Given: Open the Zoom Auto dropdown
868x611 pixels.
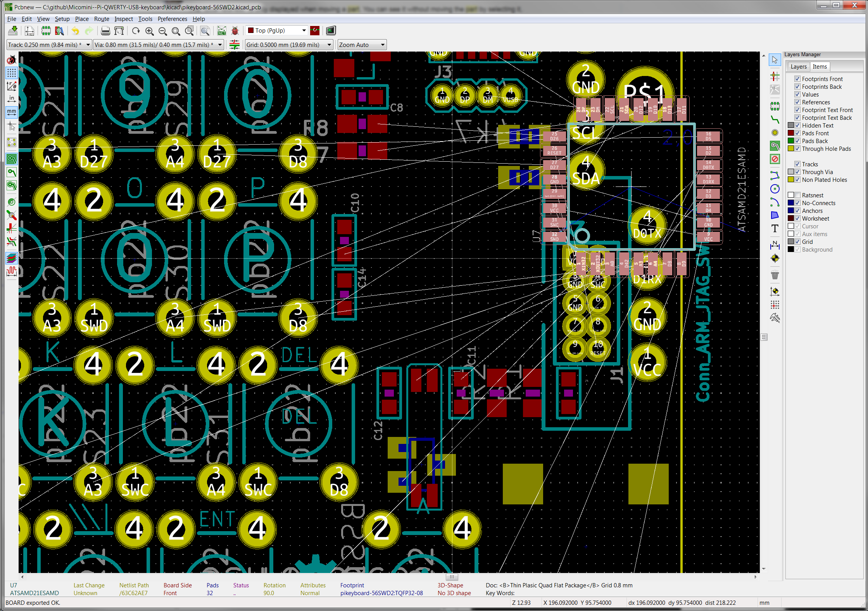Looking at the screenshot, I should pyautogui.click(x=362, y=45).
